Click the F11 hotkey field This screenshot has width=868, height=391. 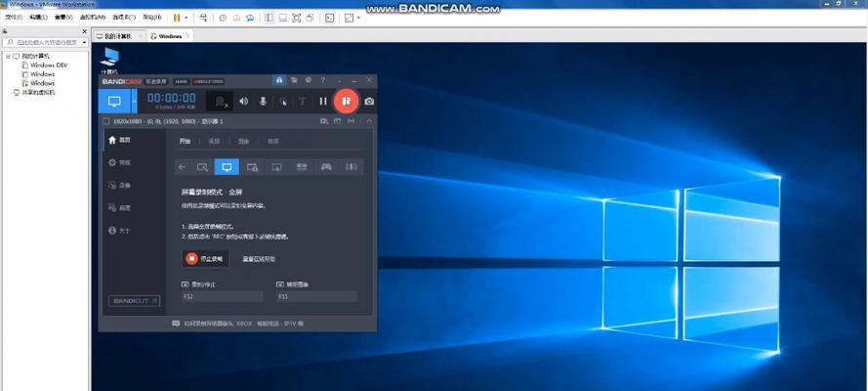click(x=316, y=297)
